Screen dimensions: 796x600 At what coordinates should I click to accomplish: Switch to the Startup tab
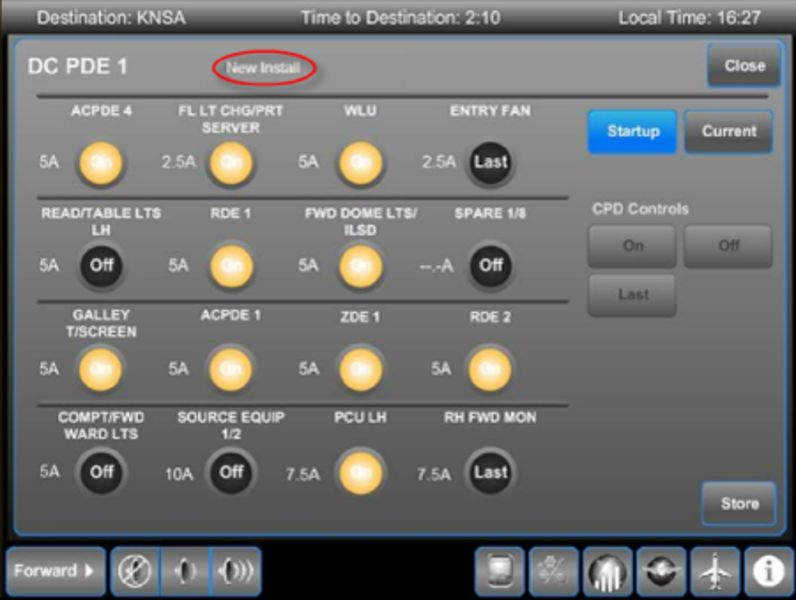(x=632, y=131)
